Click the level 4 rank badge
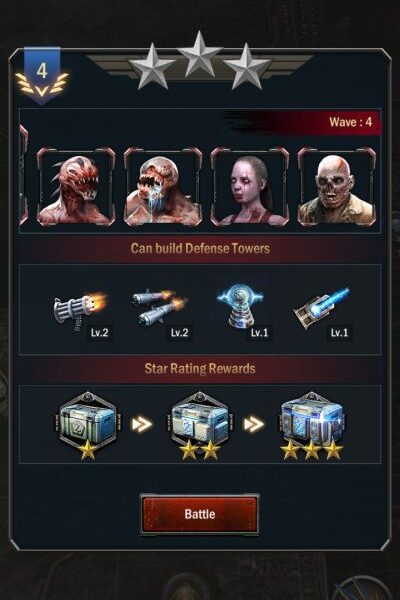Viewport: 400px width, 600px height. [42, 76]
